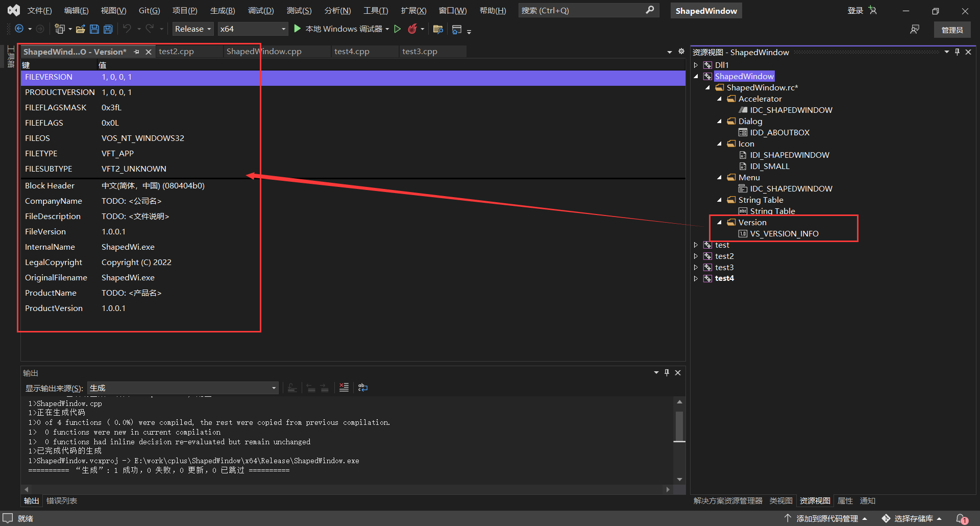Viewport: 980px width, 526px height.
Task: Open the debugger target dropdown arrow
Action: (387, 29)
